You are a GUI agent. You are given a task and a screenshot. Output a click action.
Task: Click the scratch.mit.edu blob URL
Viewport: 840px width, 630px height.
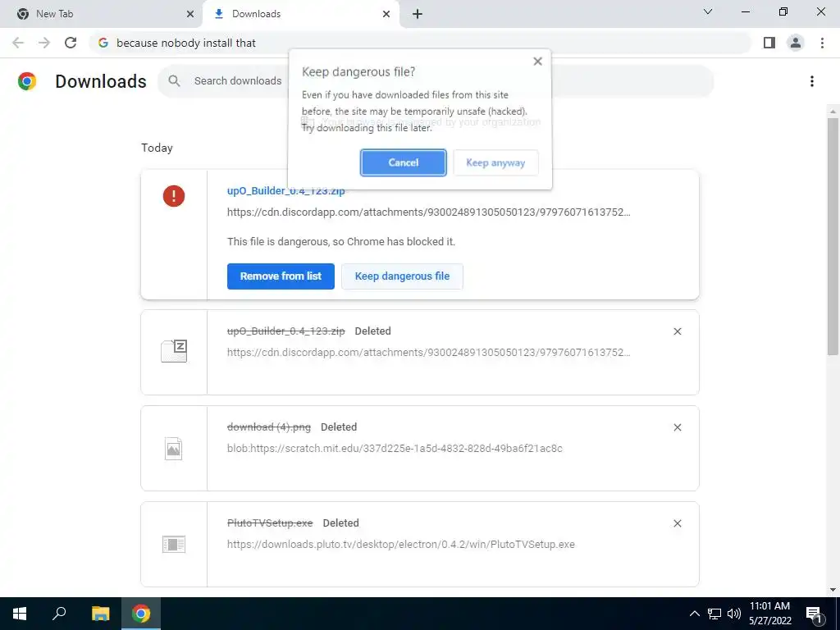395,449
